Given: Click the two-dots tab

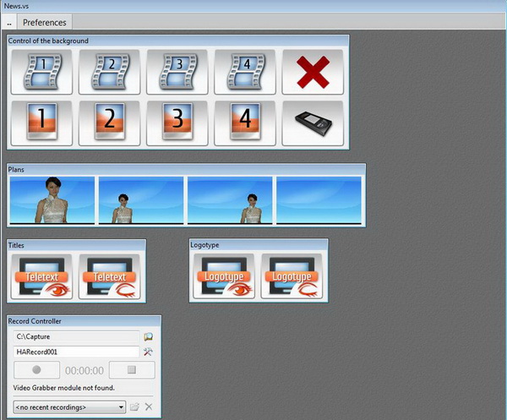Looking at the screenshot, I should tap(9, 23).
